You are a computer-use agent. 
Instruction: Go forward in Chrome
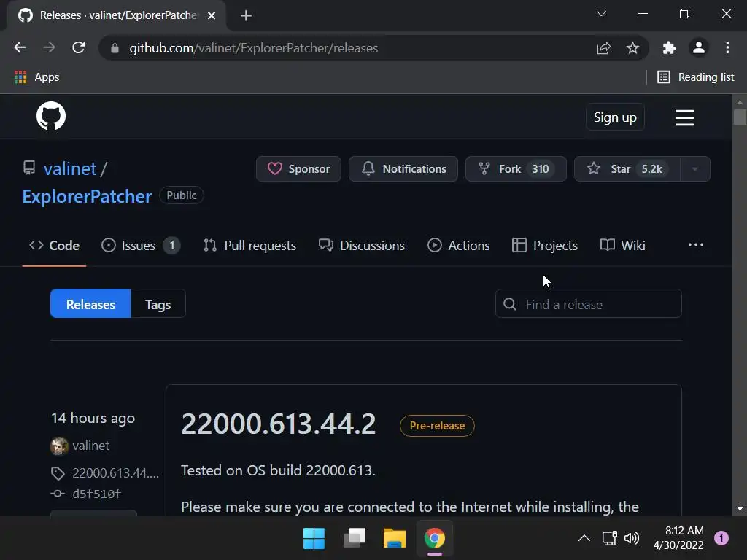click(49, 47)
